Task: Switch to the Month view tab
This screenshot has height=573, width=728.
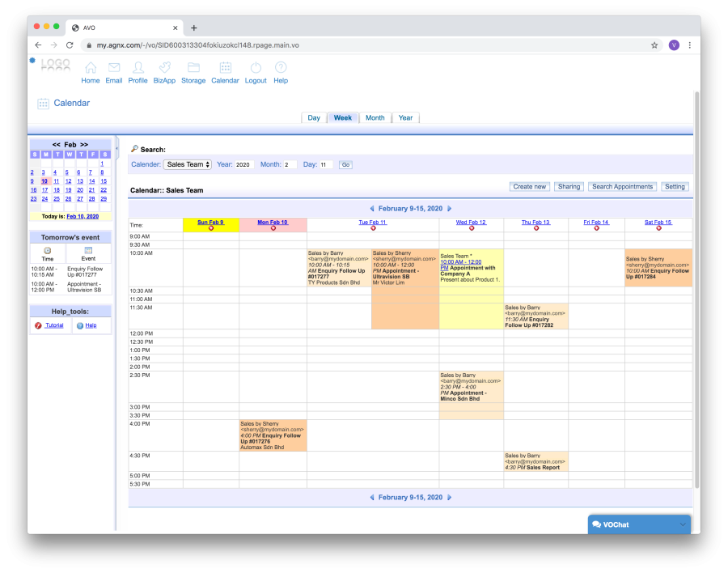Action: click(375, 118)
